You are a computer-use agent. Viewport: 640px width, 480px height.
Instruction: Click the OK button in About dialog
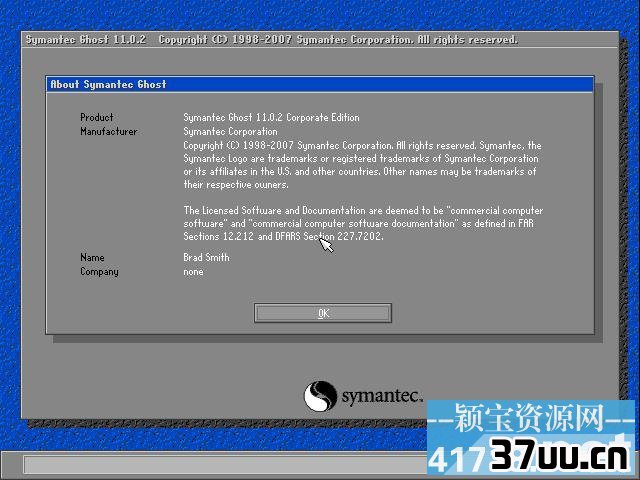(323, 313)
